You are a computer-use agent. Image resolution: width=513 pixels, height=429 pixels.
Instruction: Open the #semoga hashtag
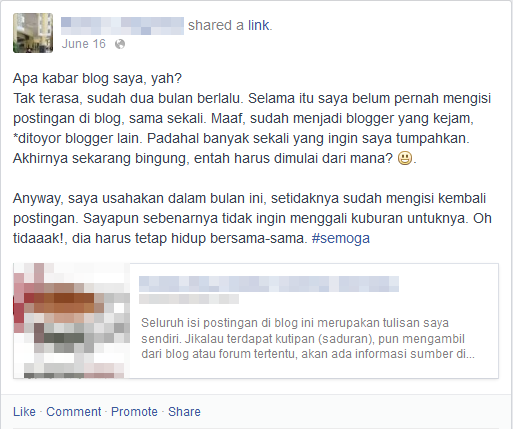point(341,238)
